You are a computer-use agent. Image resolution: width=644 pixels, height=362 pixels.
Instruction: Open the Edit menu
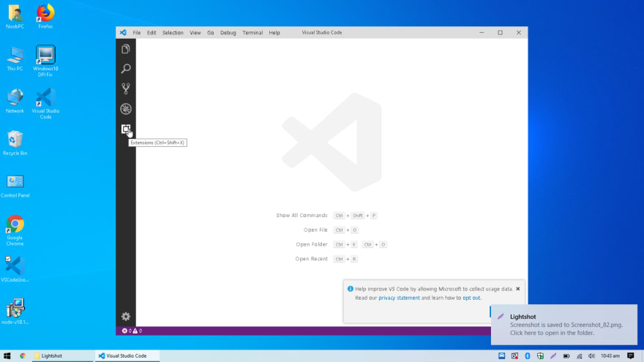tap(151, 32)
